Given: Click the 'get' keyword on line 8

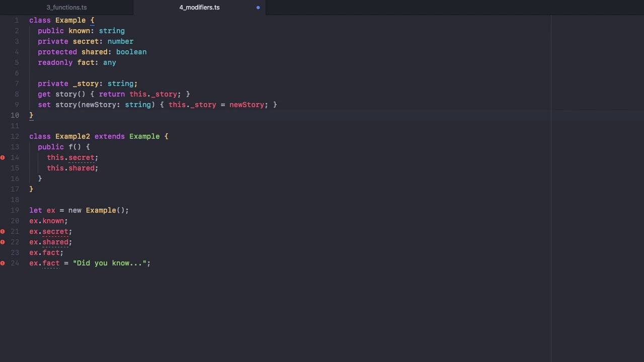Looking at the screenshot, I should (44, 94).
